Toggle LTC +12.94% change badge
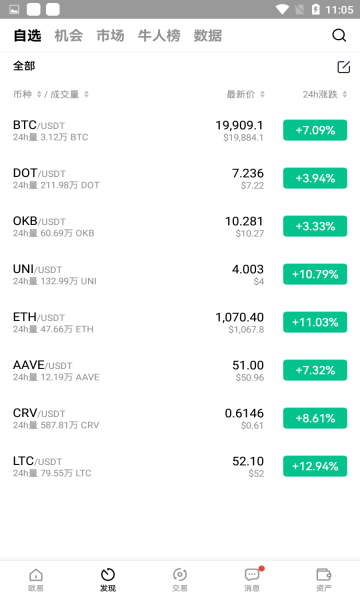 click(x=315, y=466)
